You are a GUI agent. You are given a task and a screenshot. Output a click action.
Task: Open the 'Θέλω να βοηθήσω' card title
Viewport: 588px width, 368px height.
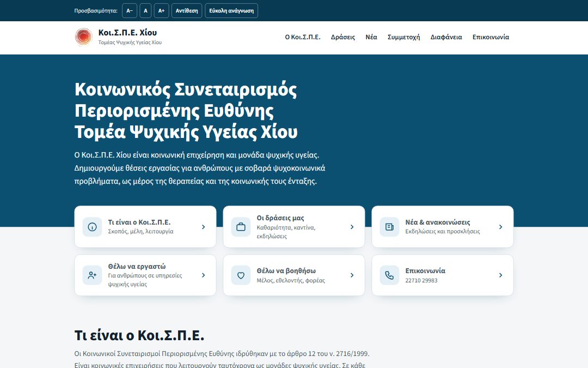click(286, 271)
